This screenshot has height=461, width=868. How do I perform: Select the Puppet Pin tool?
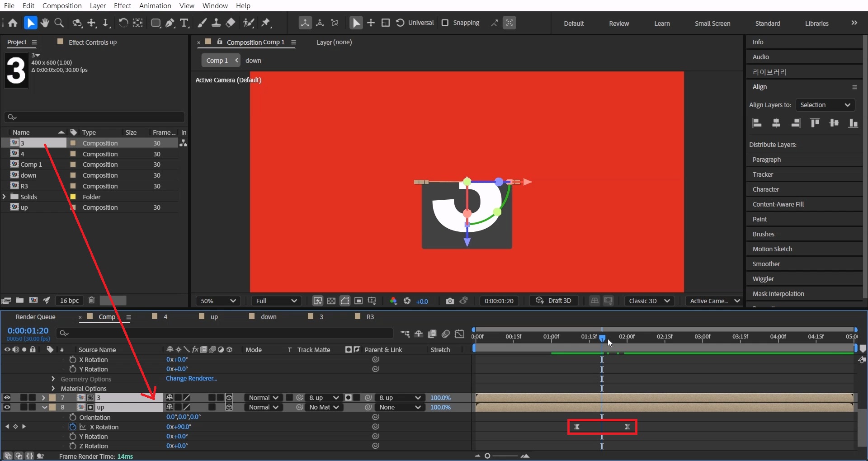(266, 23)
